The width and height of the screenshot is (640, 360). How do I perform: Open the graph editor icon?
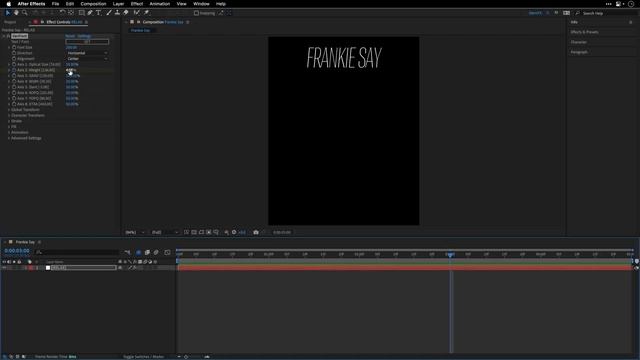(x=167, y=252)
